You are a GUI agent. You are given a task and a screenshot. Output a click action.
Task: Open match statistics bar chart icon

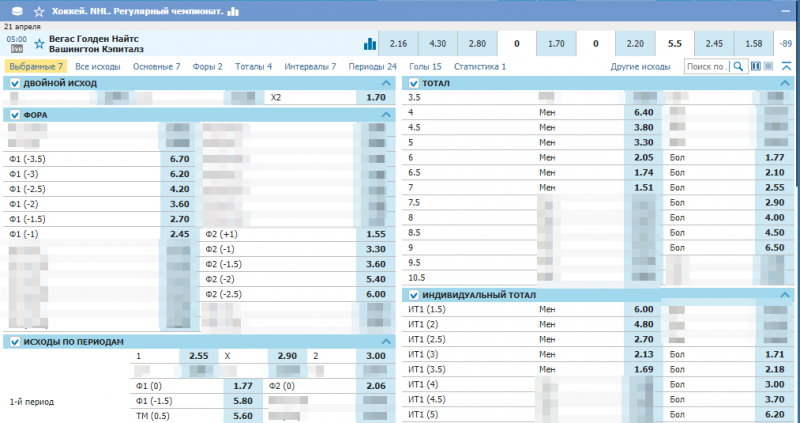coord(370,44)
